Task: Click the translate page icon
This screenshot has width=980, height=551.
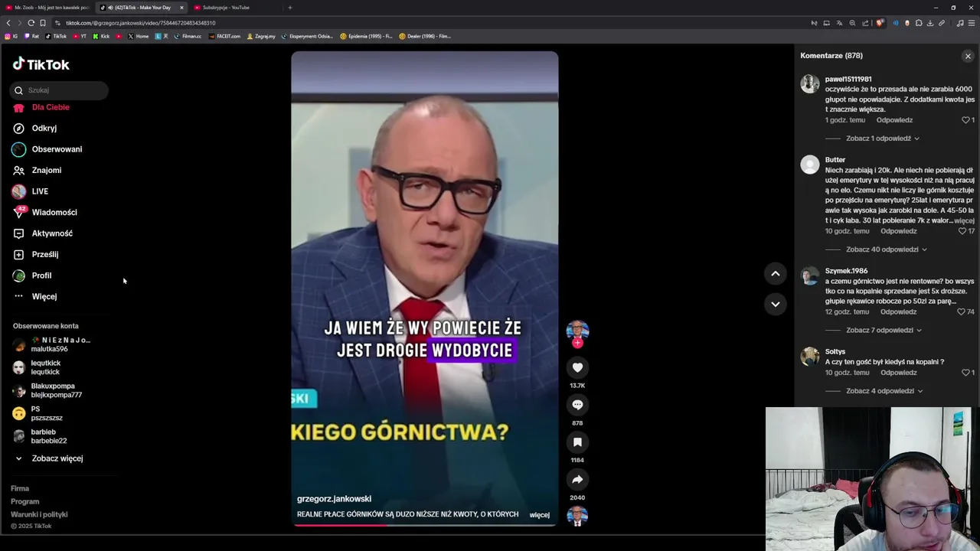Action: (x=839, y=23)
